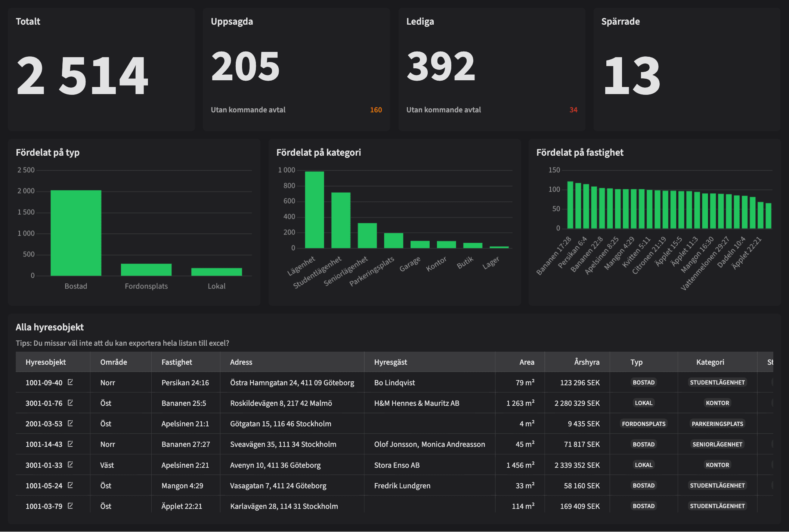This screenshot has height=532, width=789.
Task: Click edit icon for parking object 2001-03-53
Action: click(71, 423)
